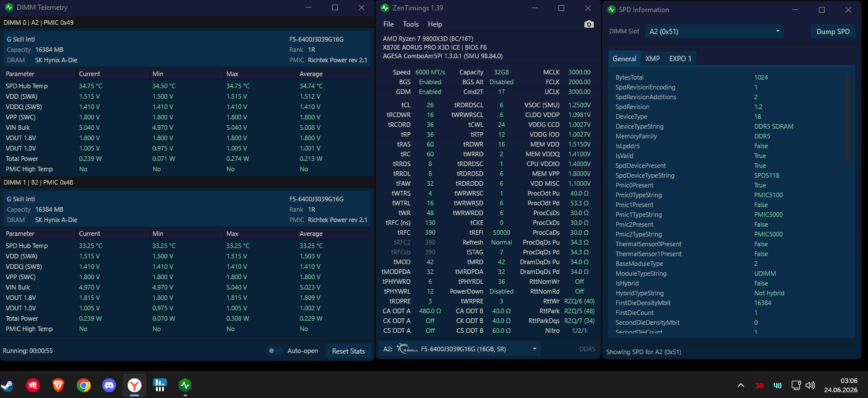Screen dimensions: 868x398
Task: Click the SPD Information list scrollbar
Action: click(848, 118)
